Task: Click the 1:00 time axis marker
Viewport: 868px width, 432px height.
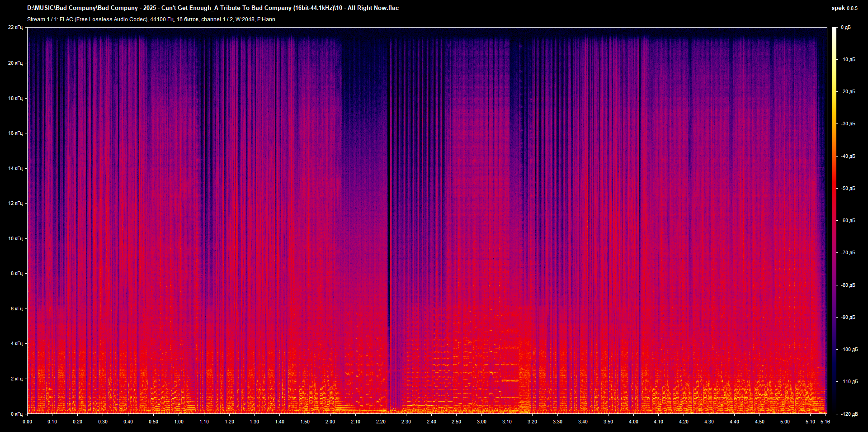Action: 179,422
